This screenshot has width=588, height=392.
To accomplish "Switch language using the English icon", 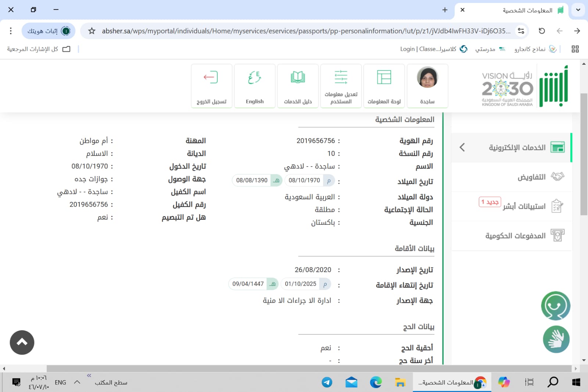I will pyautogui.click(x=254, y=78).
